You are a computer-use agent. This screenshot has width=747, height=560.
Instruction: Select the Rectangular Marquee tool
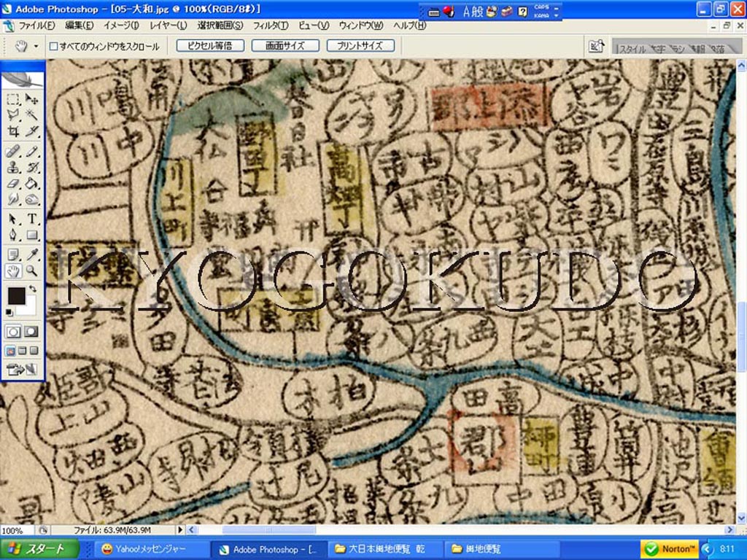pos(13,99)
